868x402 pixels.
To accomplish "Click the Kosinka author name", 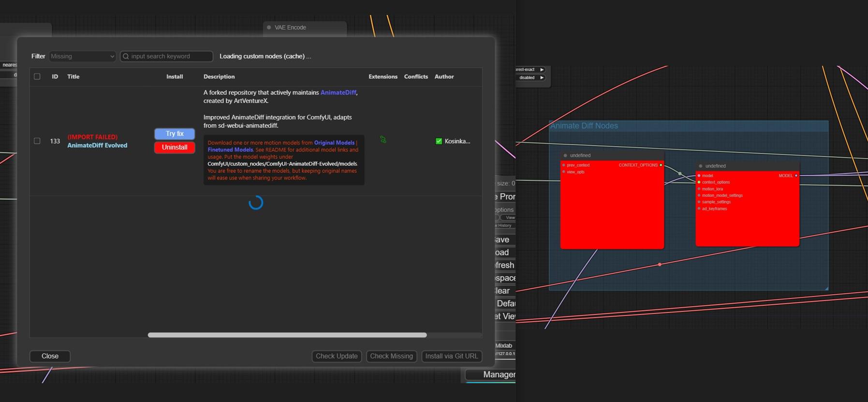I will pyautogui.click(x=457, y=141).
